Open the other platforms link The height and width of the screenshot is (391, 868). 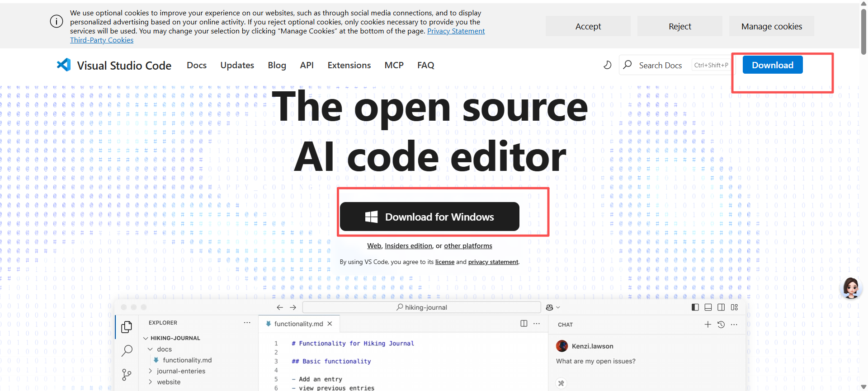tap(468, 246)
